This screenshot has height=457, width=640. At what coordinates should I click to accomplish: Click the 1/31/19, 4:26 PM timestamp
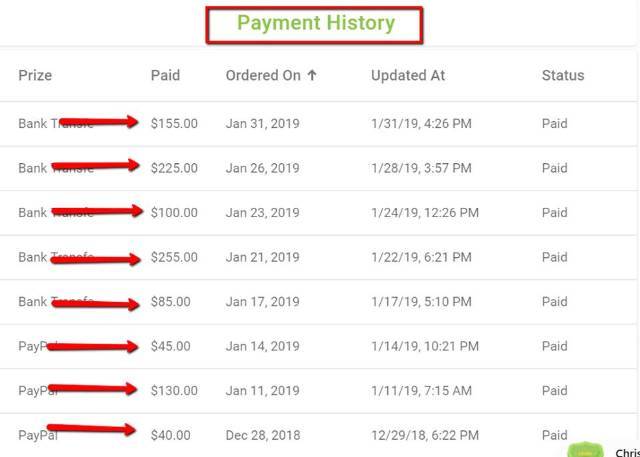[x=421, y=124]
